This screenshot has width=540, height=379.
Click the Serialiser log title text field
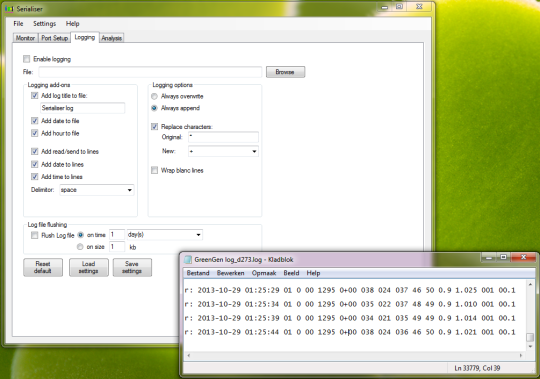pyautogui.click(x=82, y=108)
